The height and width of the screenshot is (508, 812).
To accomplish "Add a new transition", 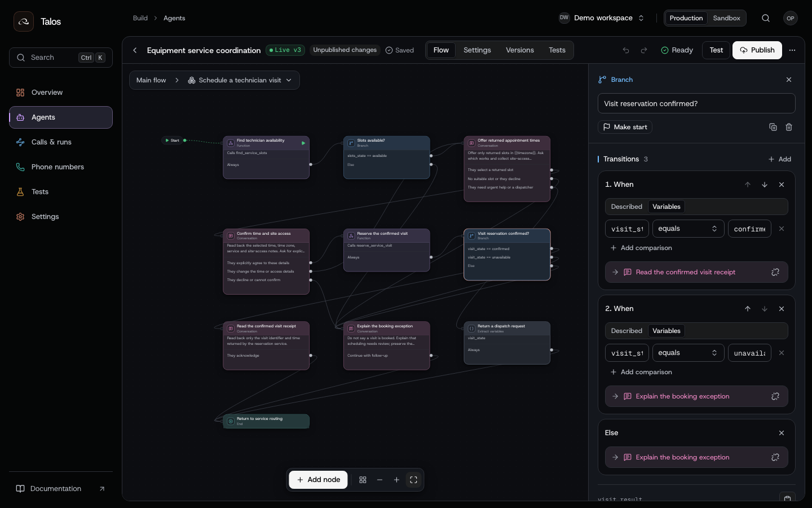I will [x=779, y=159].
